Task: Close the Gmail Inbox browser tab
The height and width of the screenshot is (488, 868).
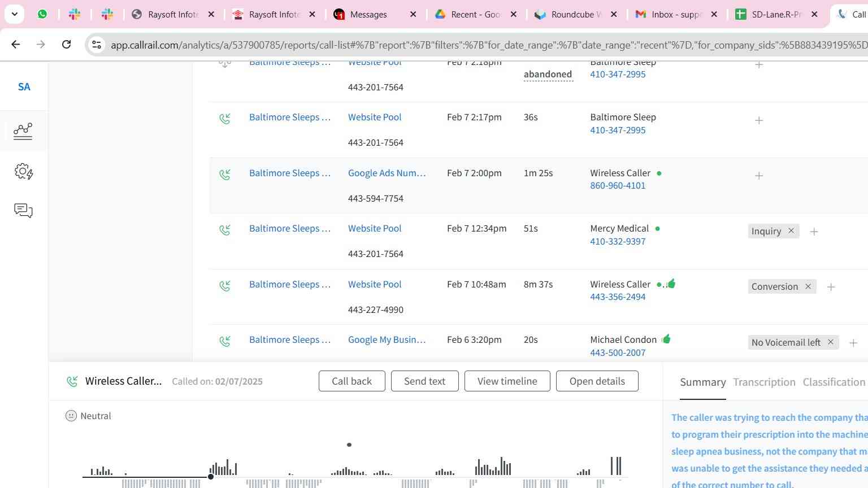Action: 714,15
